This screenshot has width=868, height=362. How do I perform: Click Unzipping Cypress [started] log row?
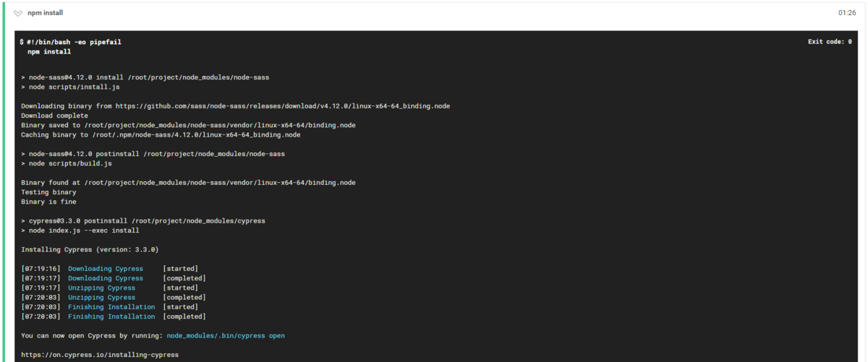click(109, 288)
